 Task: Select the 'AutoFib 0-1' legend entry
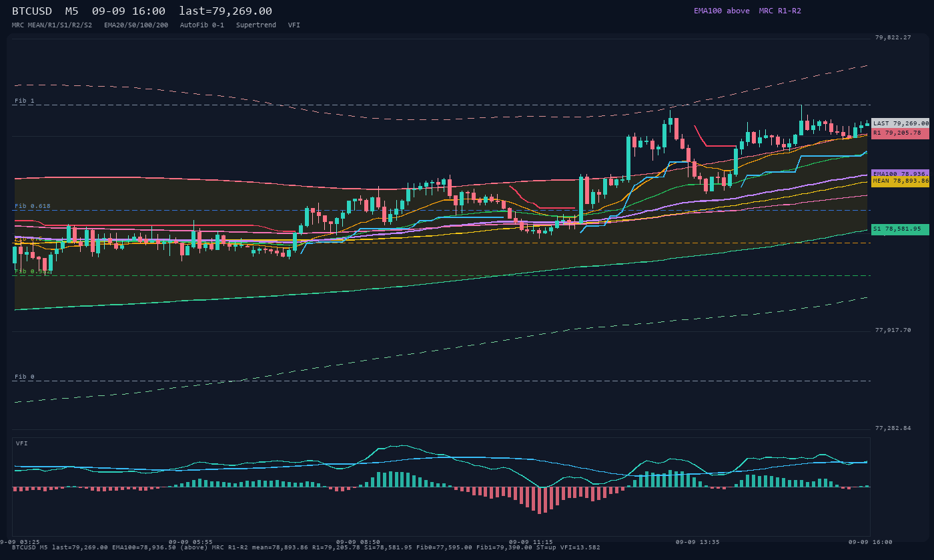(202, 25)
